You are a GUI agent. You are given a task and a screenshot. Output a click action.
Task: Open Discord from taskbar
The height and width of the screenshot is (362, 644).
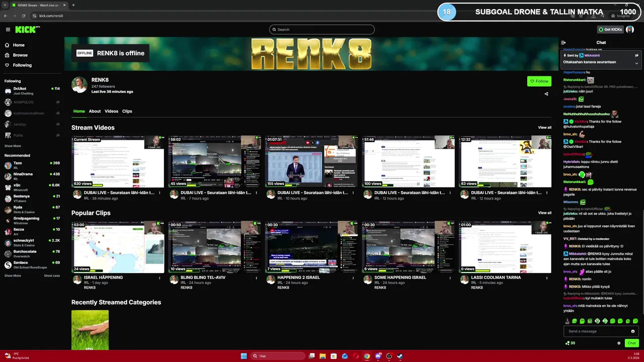click(378, 356)
